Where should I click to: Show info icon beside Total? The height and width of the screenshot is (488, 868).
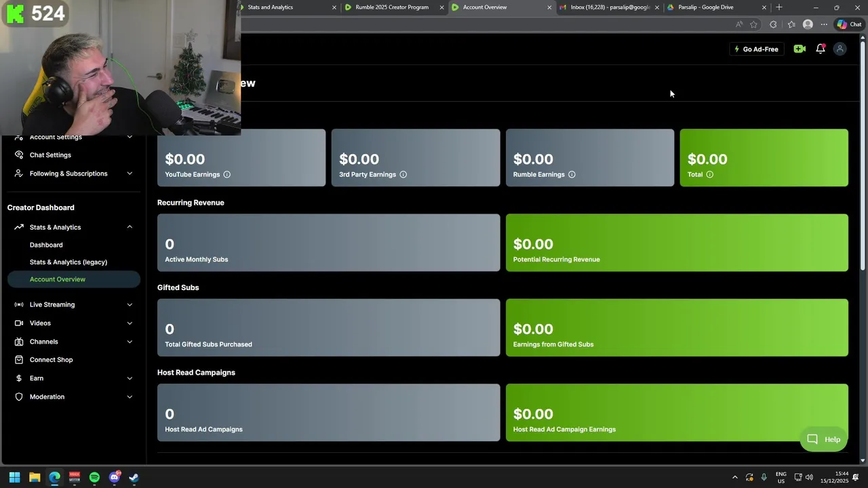pos(710,174)
